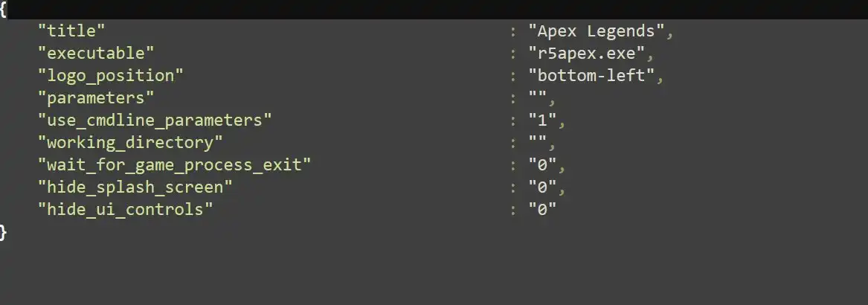Viewport: 868px width, 305px height.
Task: Click the "wait_for_game_process_exit" key
Action: pyautogui.click(x=174, y=164)
